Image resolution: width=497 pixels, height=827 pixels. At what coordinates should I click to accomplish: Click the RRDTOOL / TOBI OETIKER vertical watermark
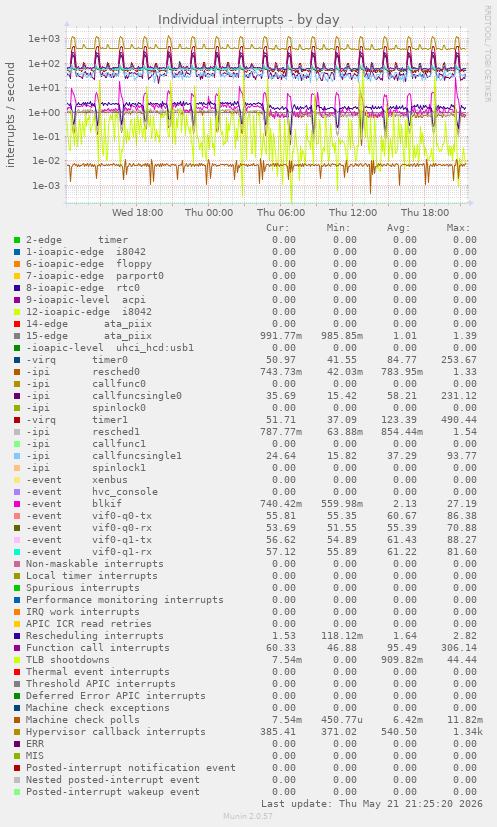coord(487,53)
